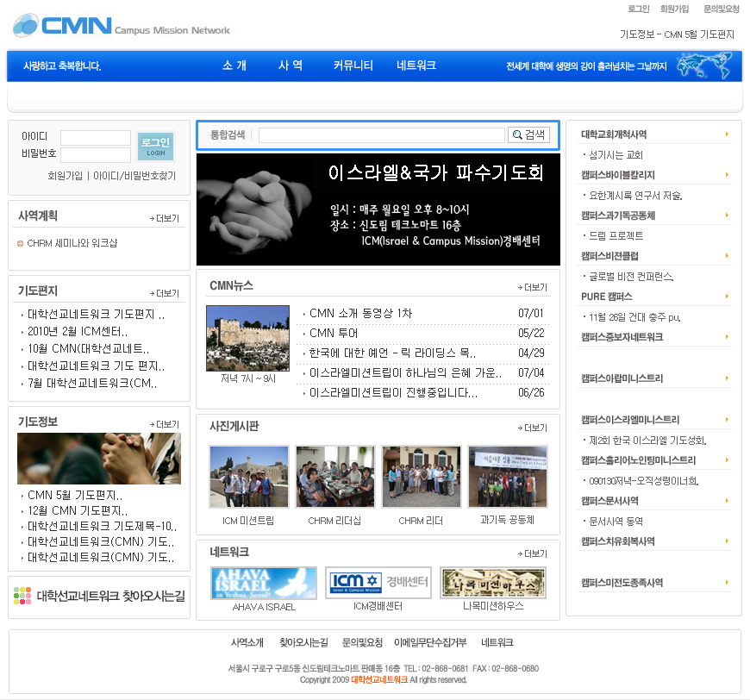Click 더보기 next to 사진게시판
Image resolution: width=750 pixels, height=700 pixels.
click(533, 428)
